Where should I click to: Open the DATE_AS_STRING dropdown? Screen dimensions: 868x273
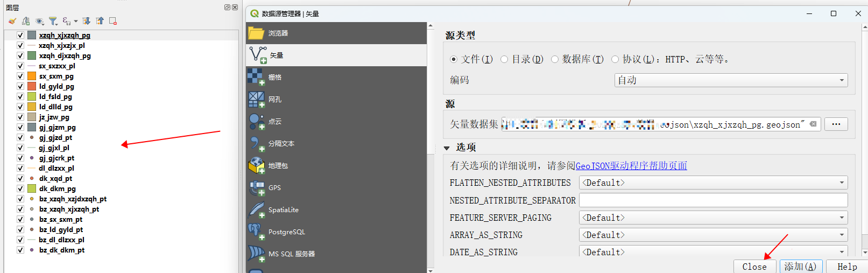click(x=713, y=251)
